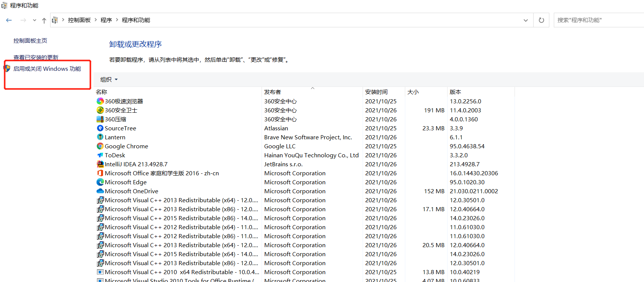Click 程序和功能 in the breadcrumb path
644x282 pixels.
point(136,20)
